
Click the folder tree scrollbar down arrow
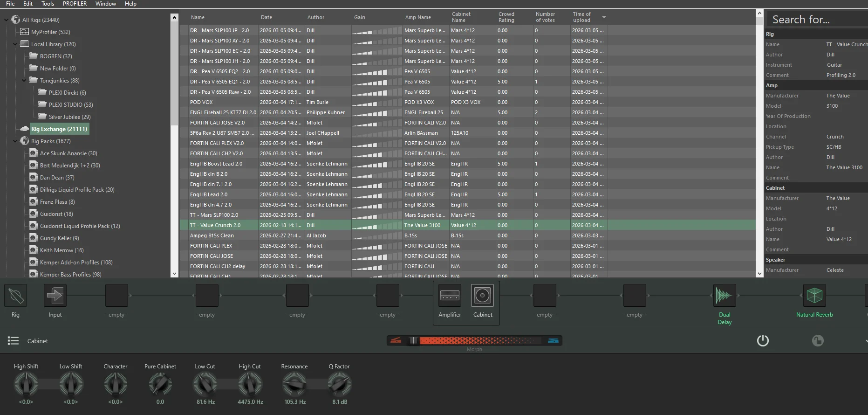(175, 274)
